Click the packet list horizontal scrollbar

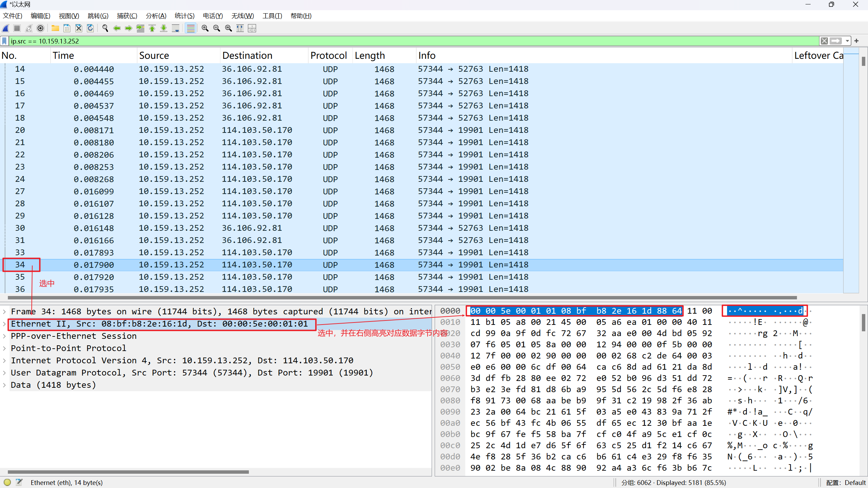401,298
